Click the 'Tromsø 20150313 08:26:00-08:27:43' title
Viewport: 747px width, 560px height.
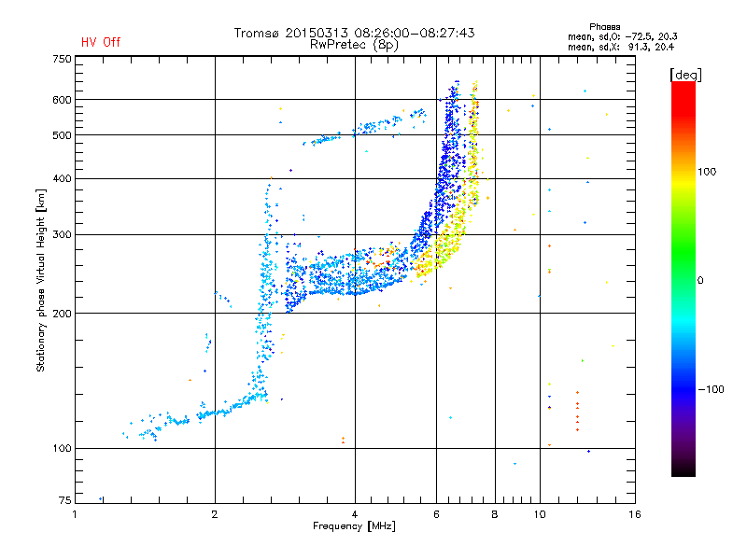click(355, 33)
